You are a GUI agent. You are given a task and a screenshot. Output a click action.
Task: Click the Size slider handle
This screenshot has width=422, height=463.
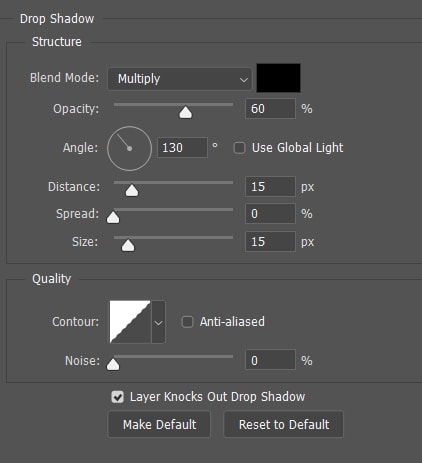pos(128,246)
